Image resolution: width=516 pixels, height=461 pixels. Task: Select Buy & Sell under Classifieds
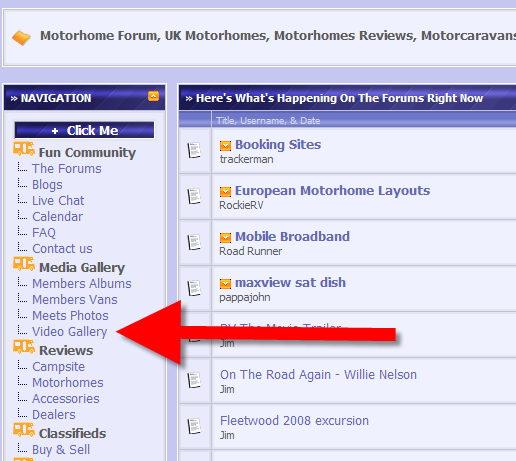61,450
